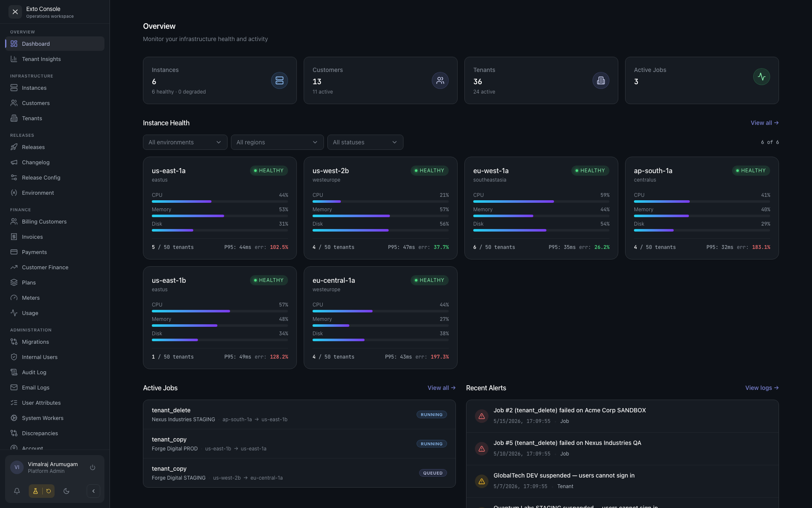Click the Meters gauge icon
Screen dimensions: 812x508
click(14, 298)
